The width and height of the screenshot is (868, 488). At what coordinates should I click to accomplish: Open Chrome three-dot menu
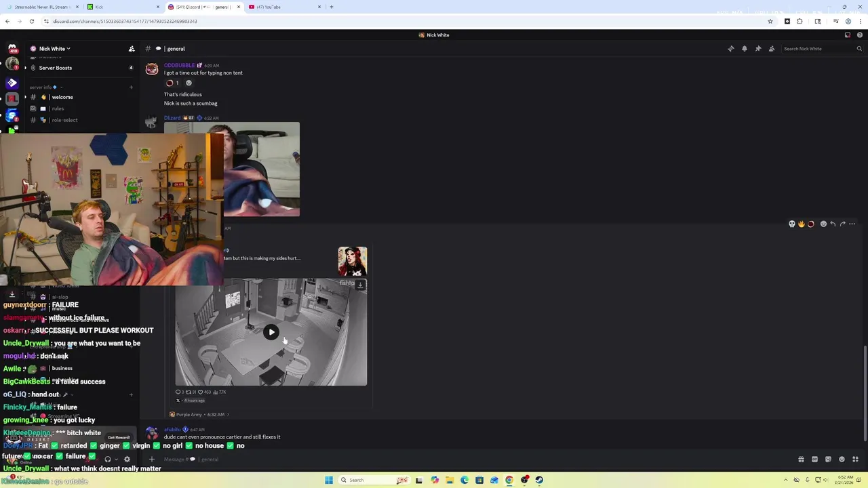coord(860,21)
